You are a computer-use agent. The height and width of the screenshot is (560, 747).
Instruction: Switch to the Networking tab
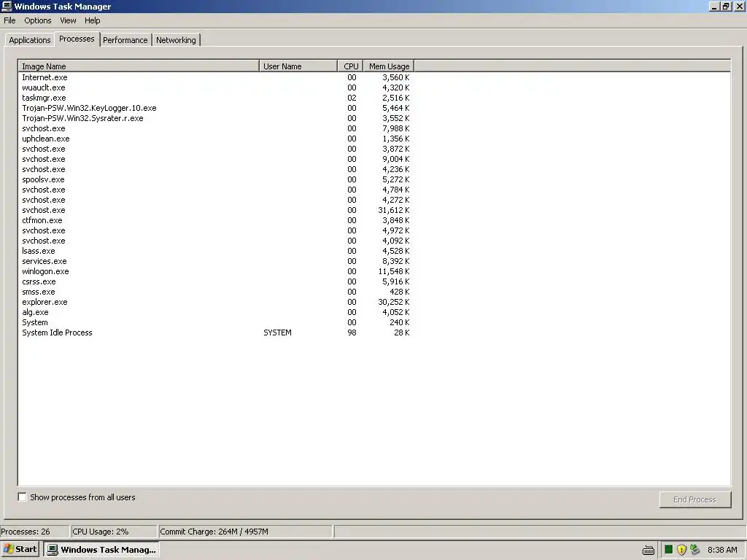coord(176,40)
